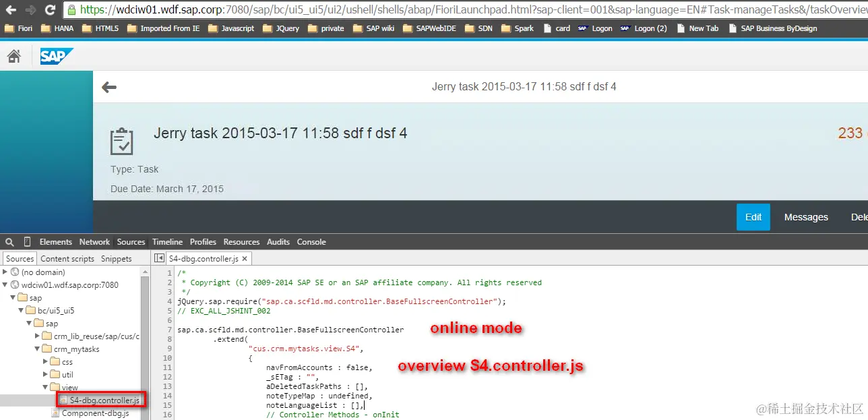868x420 pixels.
Task: Click the SAP logo in the header
Action: (x=57, y=57)
